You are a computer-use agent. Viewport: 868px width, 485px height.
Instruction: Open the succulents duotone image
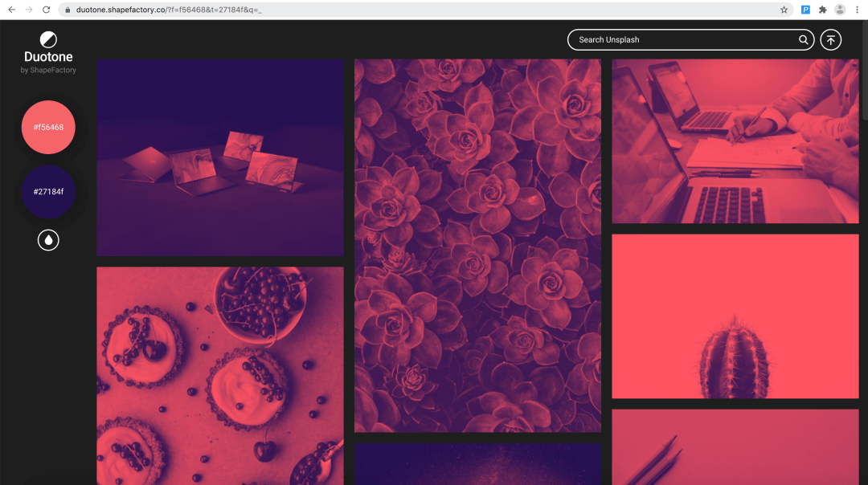tap(477, 245)
